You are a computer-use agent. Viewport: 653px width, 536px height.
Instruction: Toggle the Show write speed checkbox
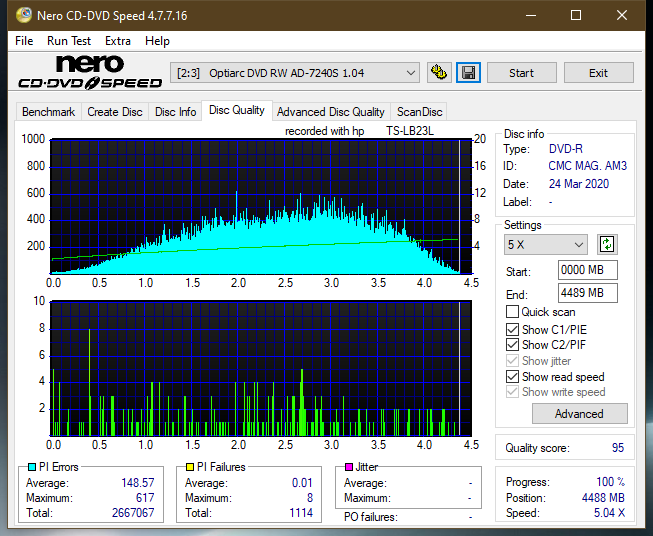[512, 392]
